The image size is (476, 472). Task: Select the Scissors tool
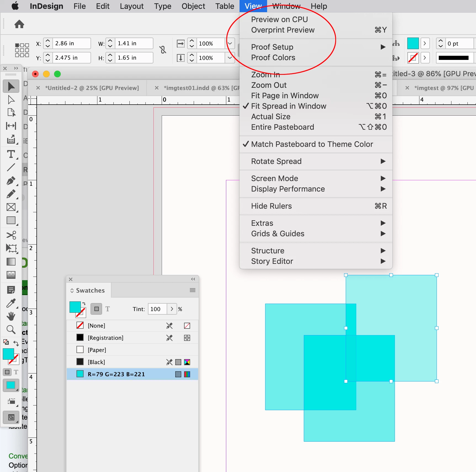click(x=11, y=235)
